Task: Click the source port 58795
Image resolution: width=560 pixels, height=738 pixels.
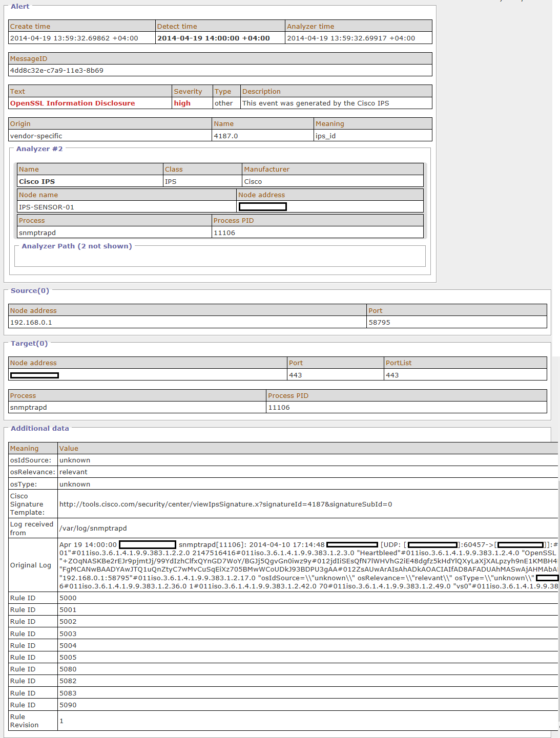Action: [x=380, y=323]
